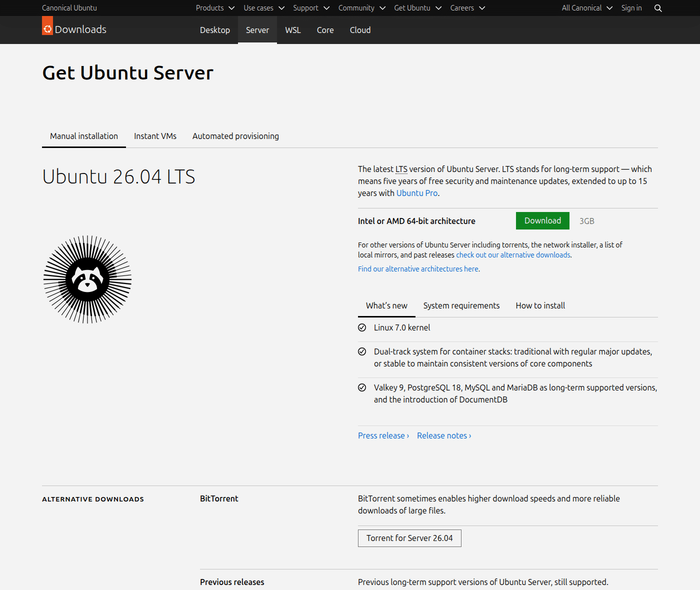Image resolution: width=700 pixels, height=590 pixels.
Task: Click the raccoon mascot image
Action: tap(87, 279)
